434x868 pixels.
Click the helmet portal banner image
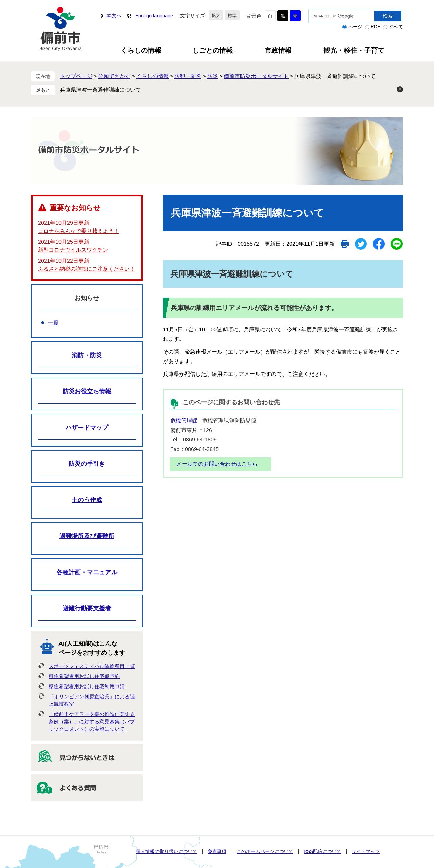click(217, 151)
